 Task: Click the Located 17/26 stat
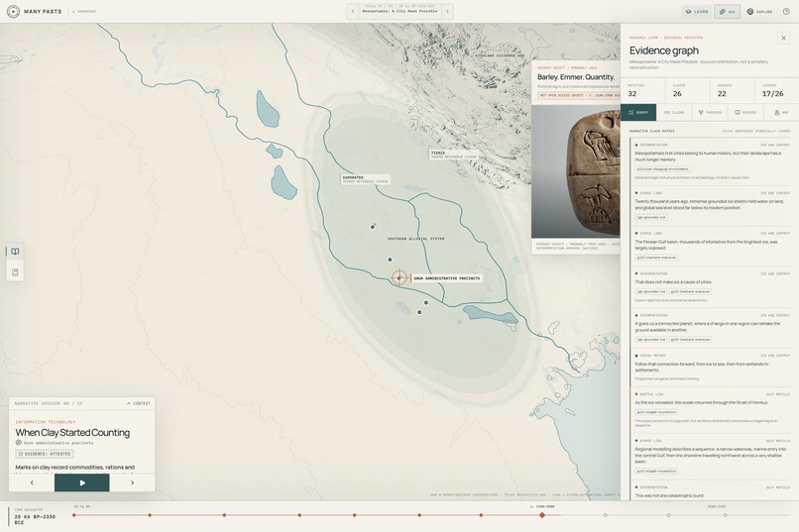click(x=776, y=90)
